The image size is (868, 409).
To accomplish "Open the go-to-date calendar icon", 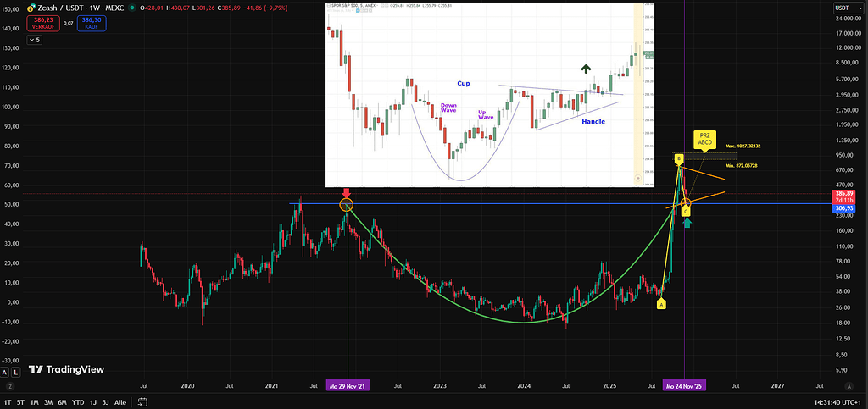I will 143,402.
